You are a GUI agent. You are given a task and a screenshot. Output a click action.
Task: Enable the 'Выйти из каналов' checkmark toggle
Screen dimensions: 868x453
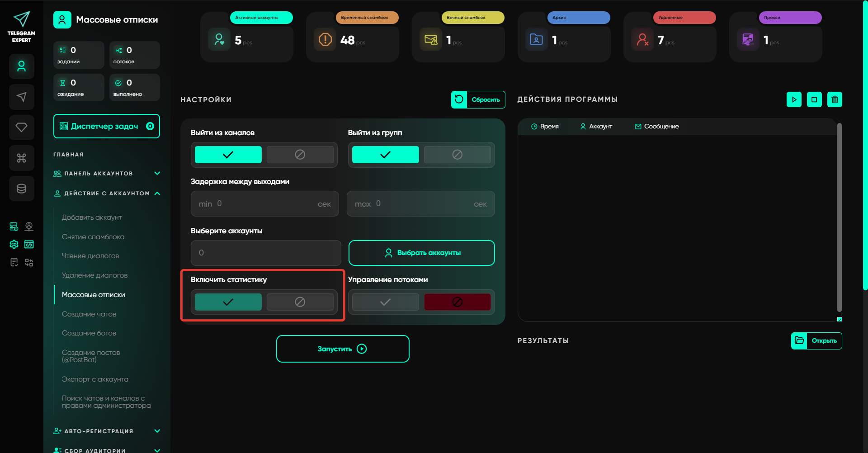228,155
